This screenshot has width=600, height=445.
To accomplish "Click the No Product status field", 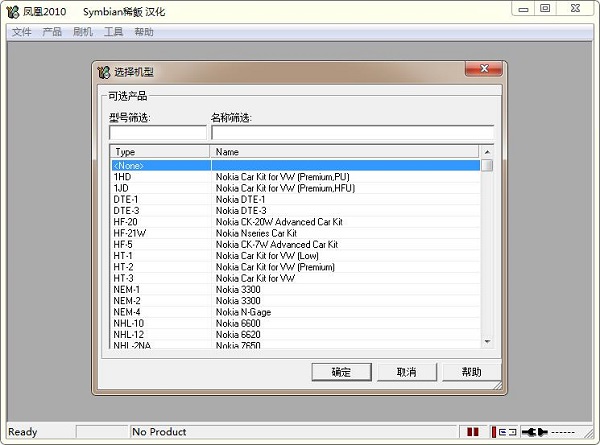I will click(x=293, y=432).
